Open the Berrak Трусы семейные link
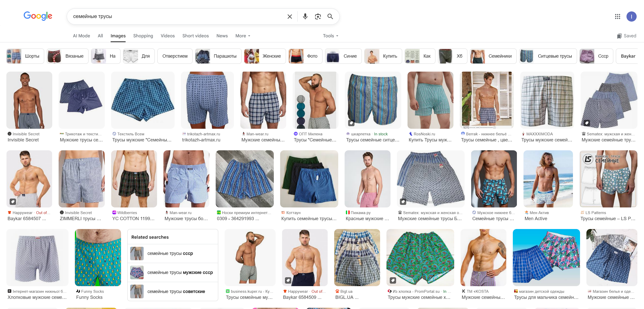Screen dimensions: 644x309 tap(487, 140)
